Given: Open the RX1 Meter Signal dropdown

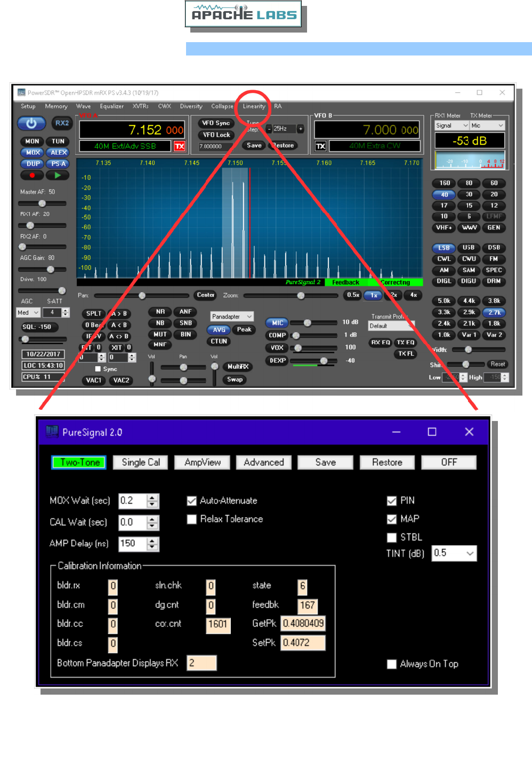Looking at the screenshot, I should click(452, 125).
